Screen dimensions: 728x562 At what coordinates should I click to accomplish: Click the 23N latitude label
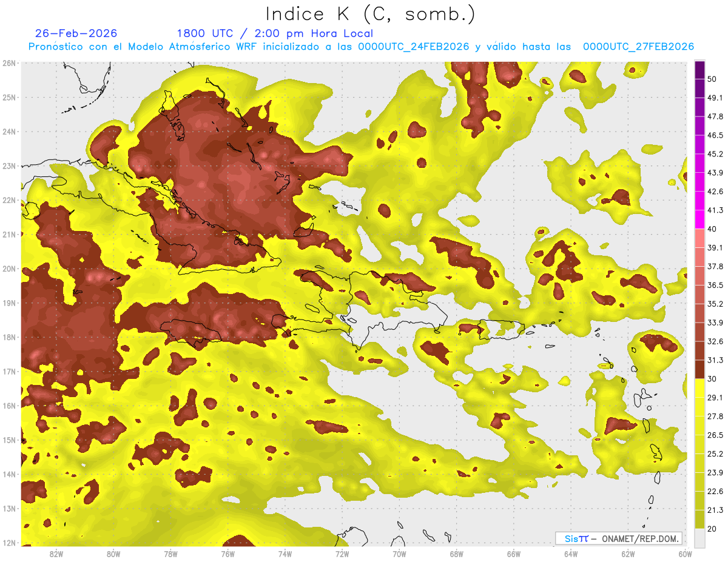[8, 166]
